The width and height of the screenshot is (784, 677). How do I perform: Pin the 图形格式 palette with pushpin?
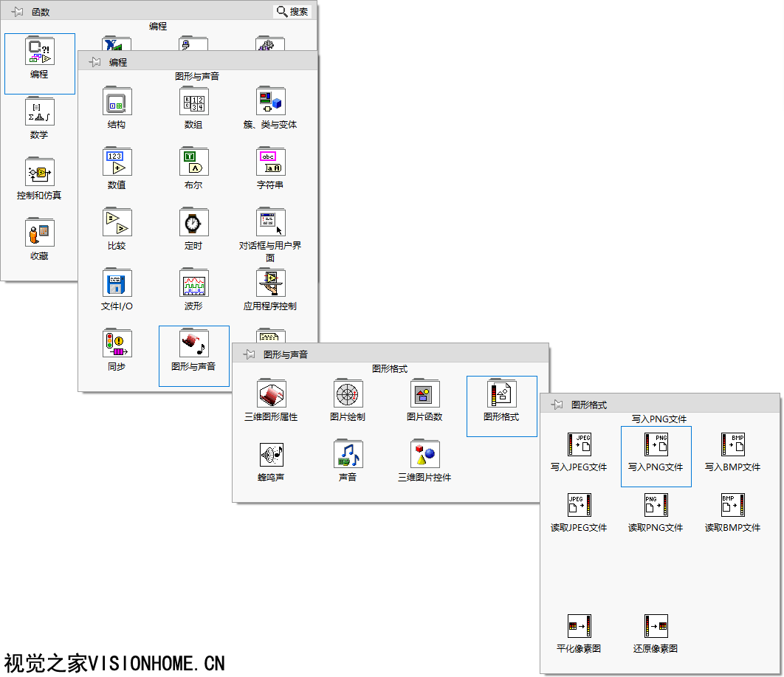(x=557, y=405)
